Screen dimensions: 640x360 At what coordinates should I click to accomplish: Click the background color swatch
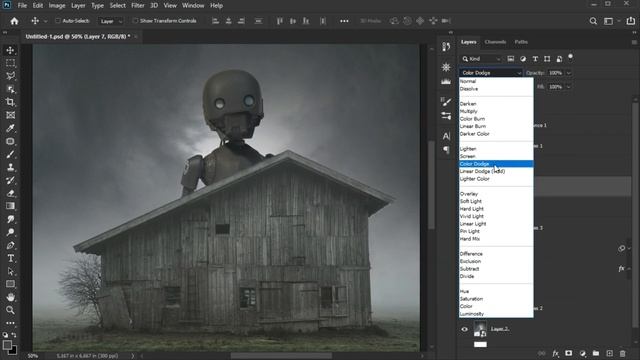(x=13, y=350)
